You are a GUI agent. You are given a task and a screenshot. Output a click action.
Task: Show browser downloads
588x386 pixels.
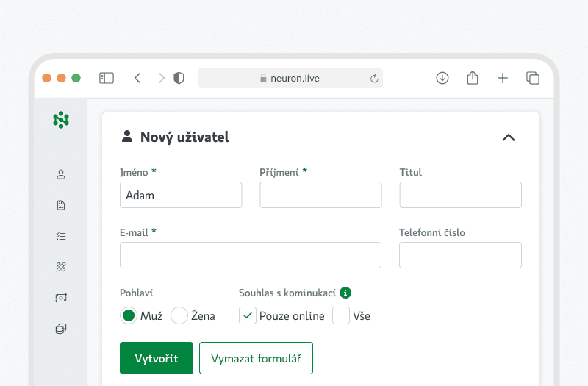(442, 78)
